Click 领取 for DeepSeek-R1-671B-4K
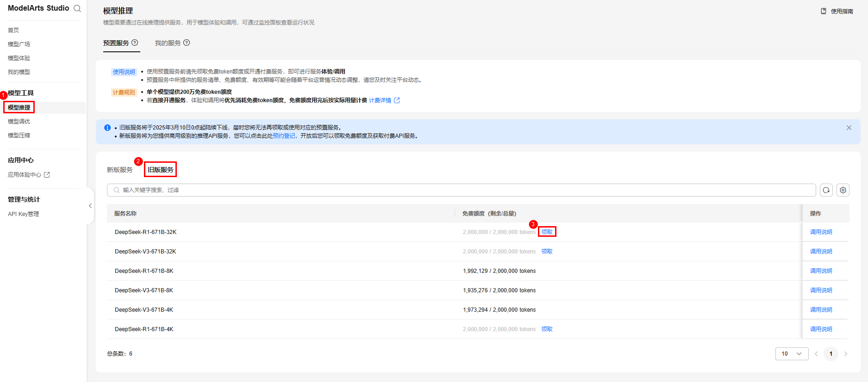This screenshot has width=868, height=382. [547, 329]
